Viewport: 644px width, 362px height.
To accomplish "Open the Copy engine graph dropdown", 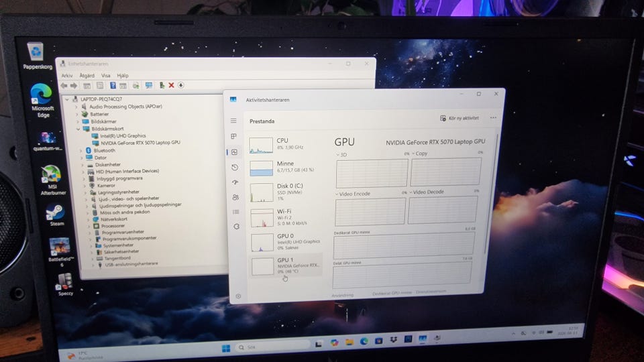I will tap(420, 154).
